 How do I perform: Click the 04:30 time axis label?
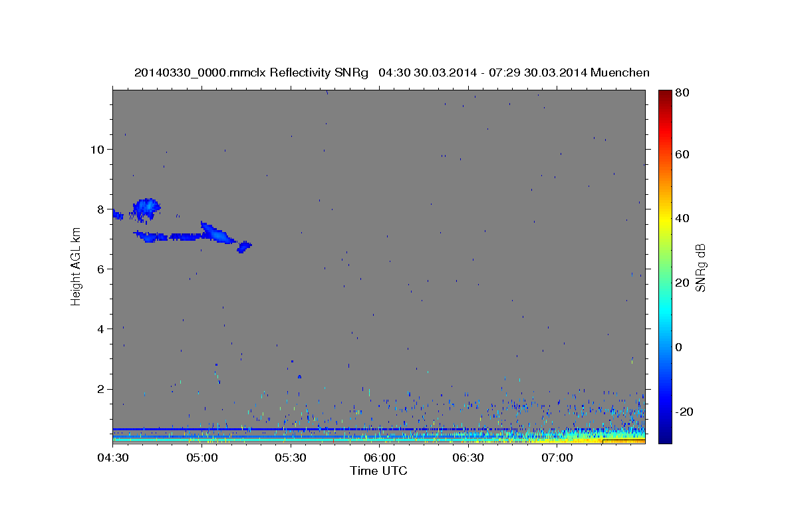pyautogui.click(x=112, y=458)
